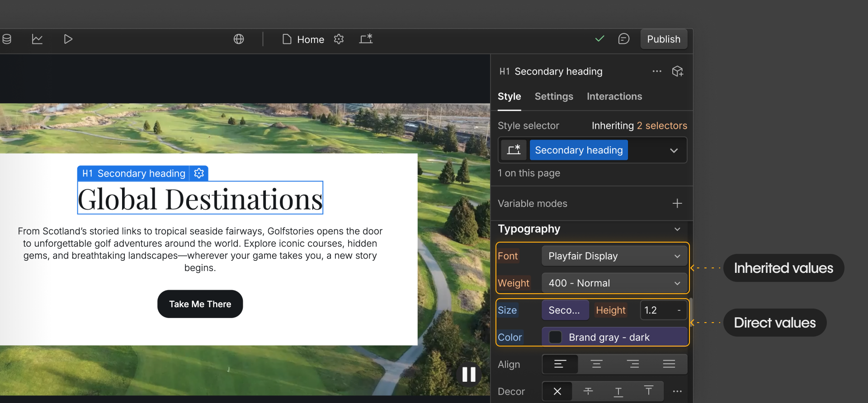This screenshot has height=403, width=868.
Task: Open the comments bubble icon
Action: [x=624, y=39]
